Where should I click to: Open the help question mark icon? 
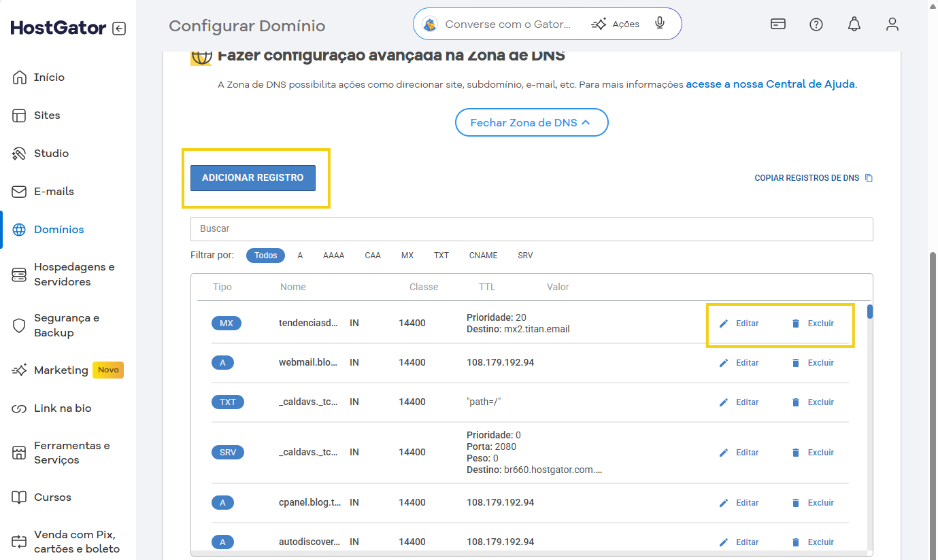[816, 24]
